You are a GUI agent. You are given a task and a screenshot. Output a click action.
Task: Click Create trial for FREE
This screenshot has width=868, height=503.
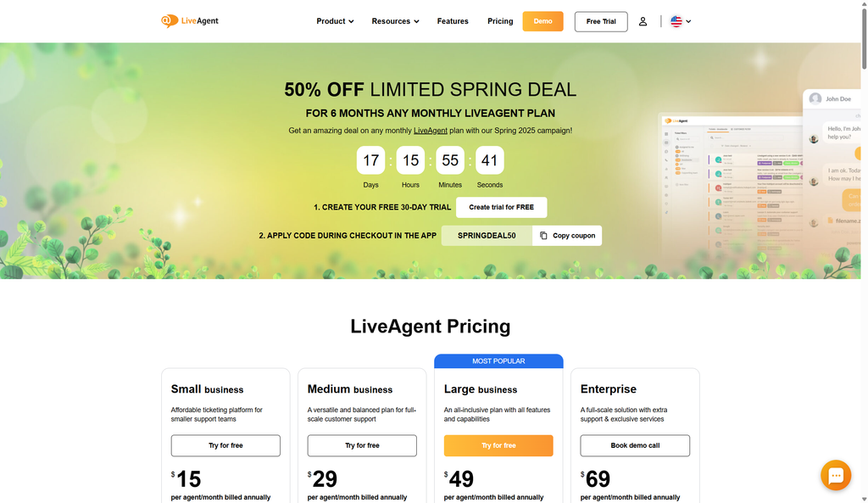(501, 207)
